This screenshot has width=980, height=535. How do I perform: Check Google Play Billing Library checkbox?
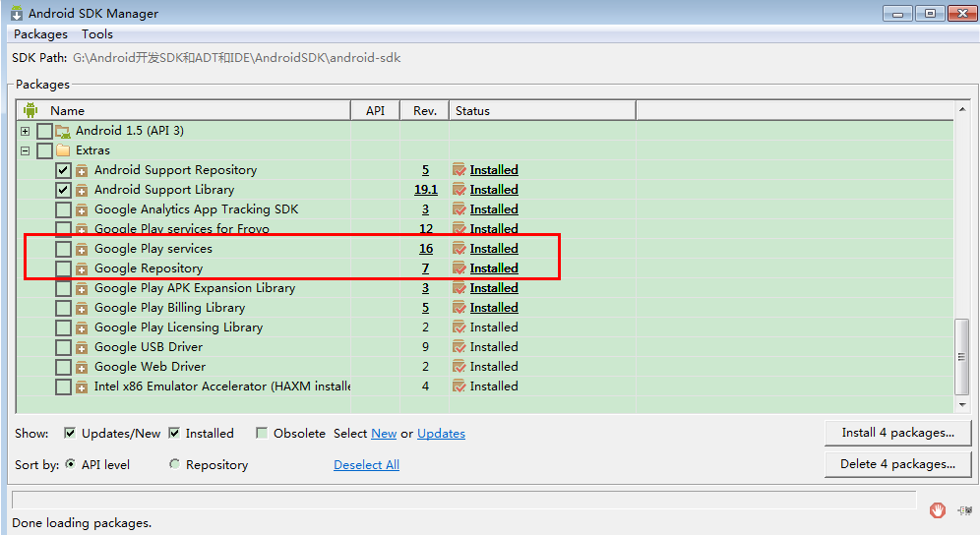(63, 308)
